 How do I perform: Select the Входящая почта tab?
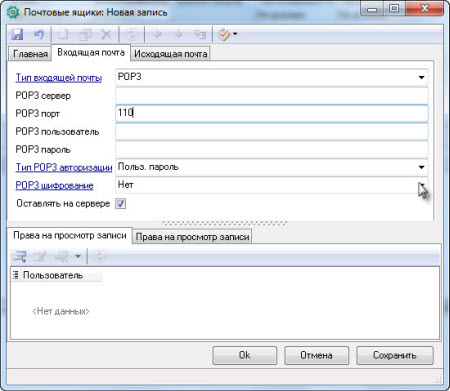tap(91, 52)
